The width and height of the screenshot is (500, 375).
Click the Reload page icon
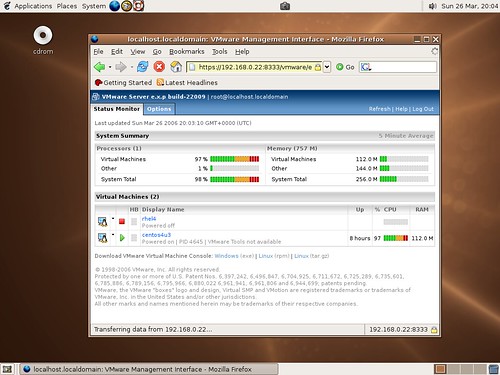143,67
